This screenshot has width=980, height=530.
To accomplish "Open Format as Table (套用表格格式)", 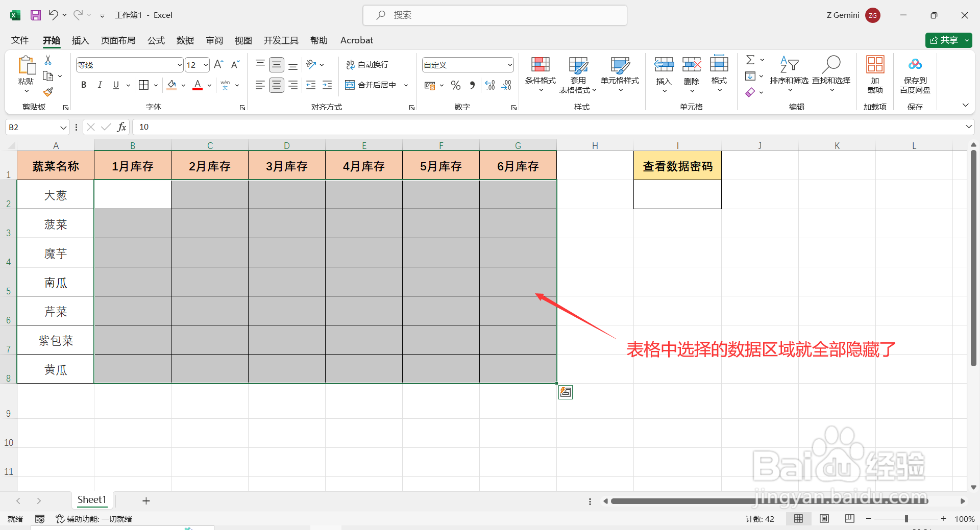I will 578,74.
